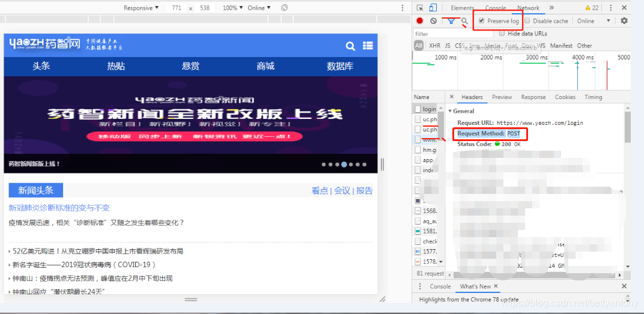Open the list menu icon on the yaozh header
644x314 pixels.
368,46
